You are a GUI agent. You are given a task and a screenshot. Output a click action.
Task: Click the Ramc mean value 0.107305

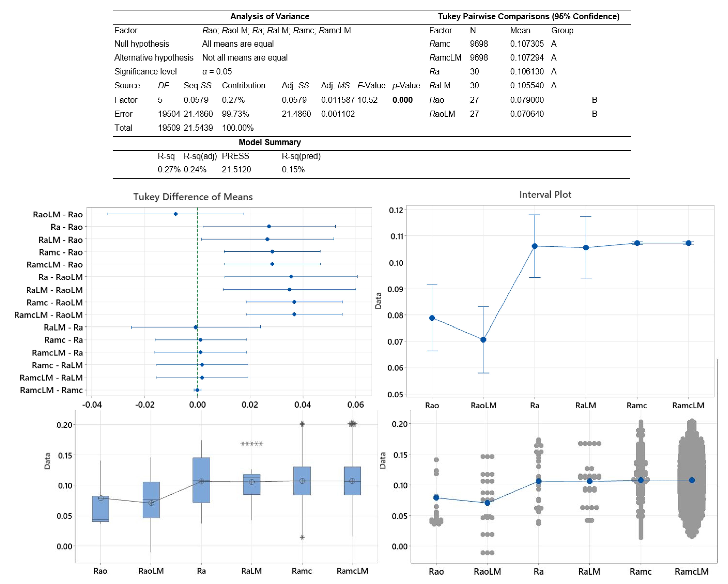click(x=527, y=44)
